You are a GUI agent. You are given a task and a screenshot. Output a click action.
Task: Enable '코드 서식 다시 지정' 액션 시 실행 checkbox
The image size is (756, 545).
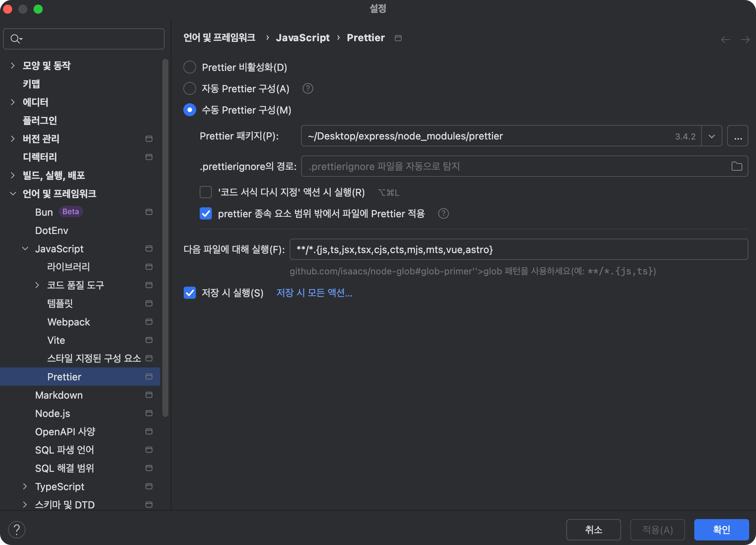point(206,192)
